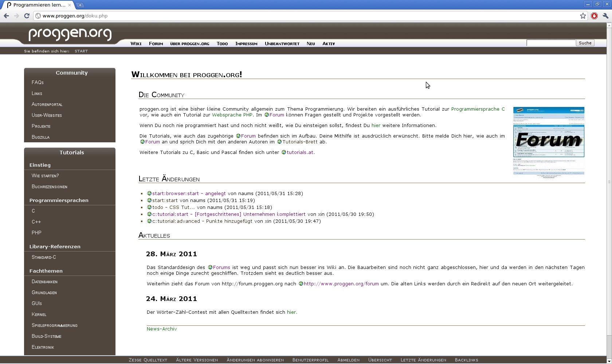
Task: Focus the site search text field
Action: click(x=550, y=43)
